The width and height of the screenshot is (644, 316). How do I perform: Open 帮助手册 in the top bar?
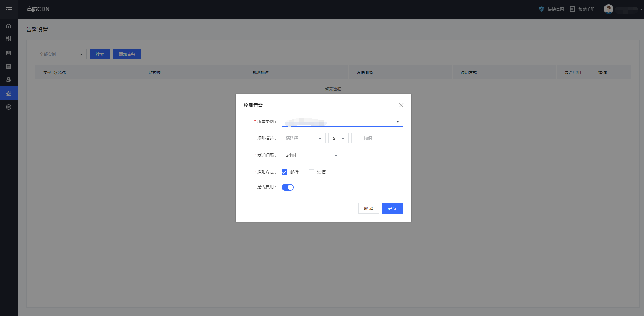(x=582, y=9)
